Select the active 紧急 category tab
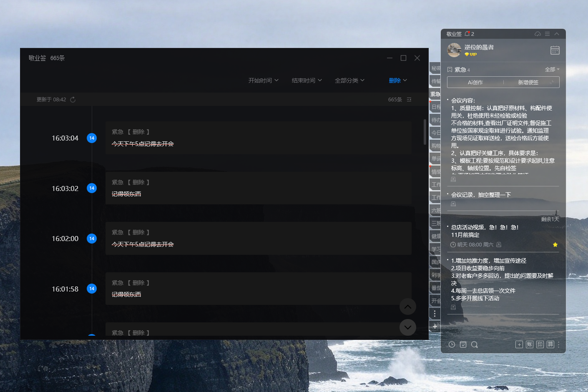Viewport: 588px width, 392px height. click(435, 94)
